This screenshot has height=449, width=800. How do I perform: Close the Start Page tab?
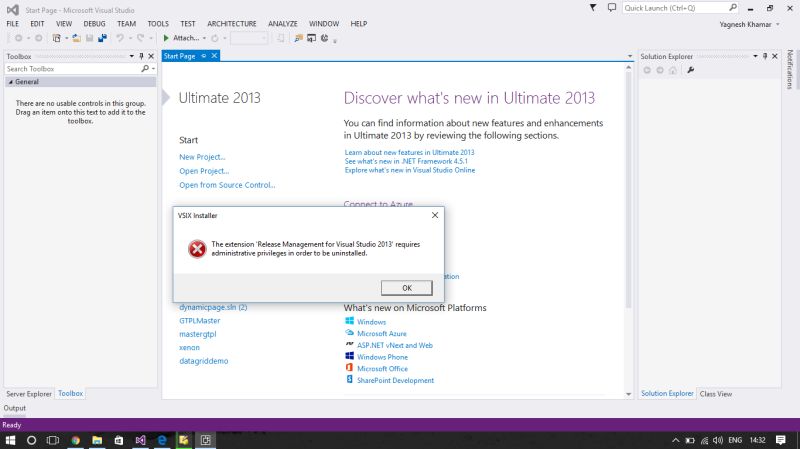(214, 56)
